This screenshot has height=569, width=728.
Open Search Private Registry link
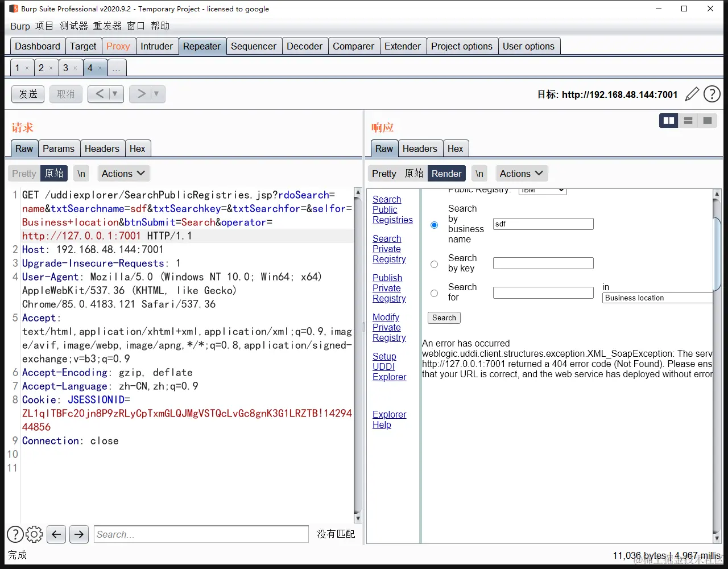pos(389,249)
